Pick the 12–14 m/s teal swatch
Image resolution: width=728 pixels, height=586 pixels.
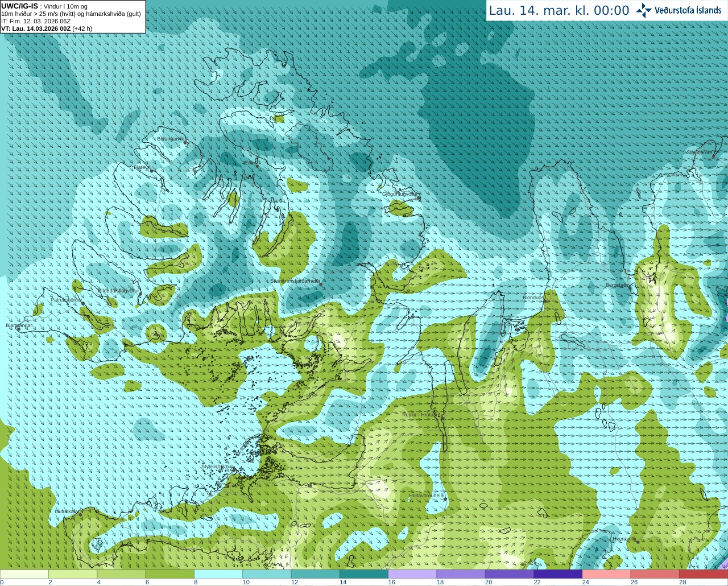click(315, 574)
